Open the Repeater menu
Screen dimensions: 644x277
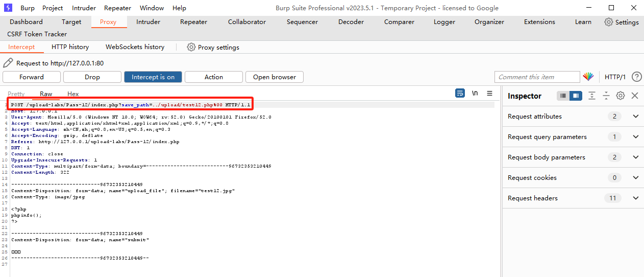point(117,8)
